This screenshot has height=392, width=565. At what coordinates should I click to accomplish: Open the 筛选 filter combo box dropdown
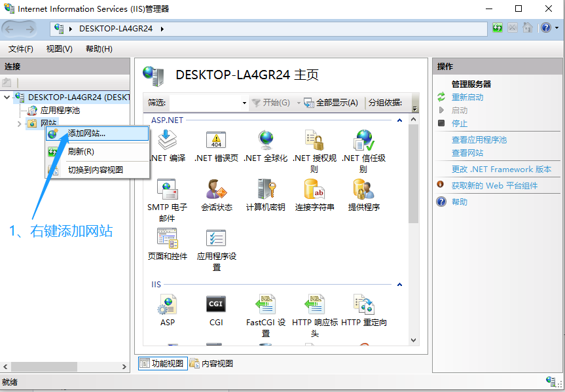(244, 103)
